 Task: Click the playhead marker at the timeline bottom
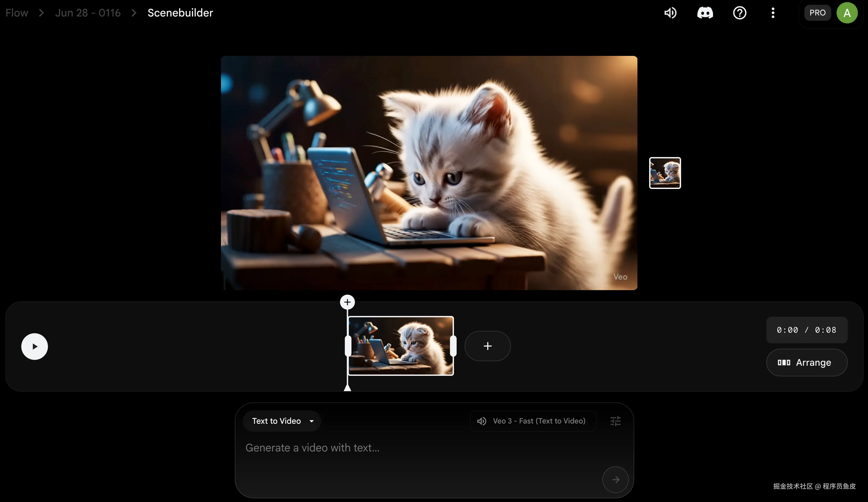347,388
